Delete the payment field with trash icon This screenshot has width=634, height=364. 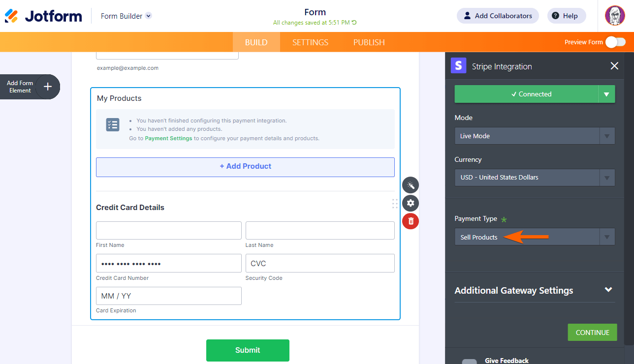pos(411,221)
